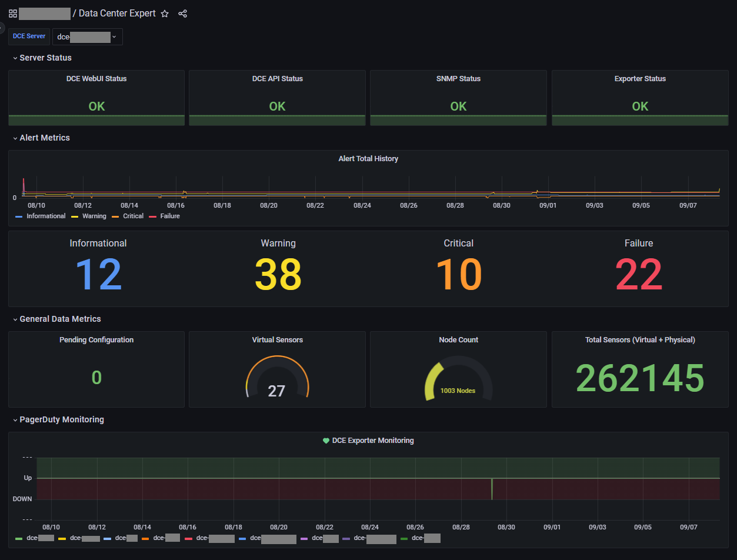737x560 pixels.
Task: Open the Alert Total History panel title
Action: [x=368, y=159]
